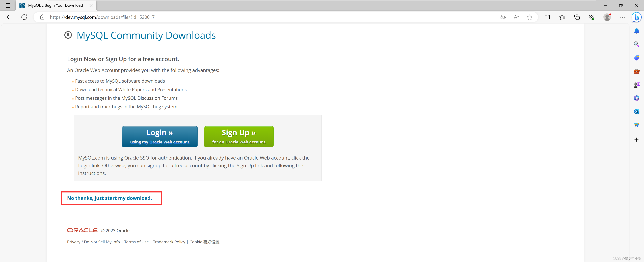
Task: Expand browser tab options menu
Action: click(x=8, y=5)
